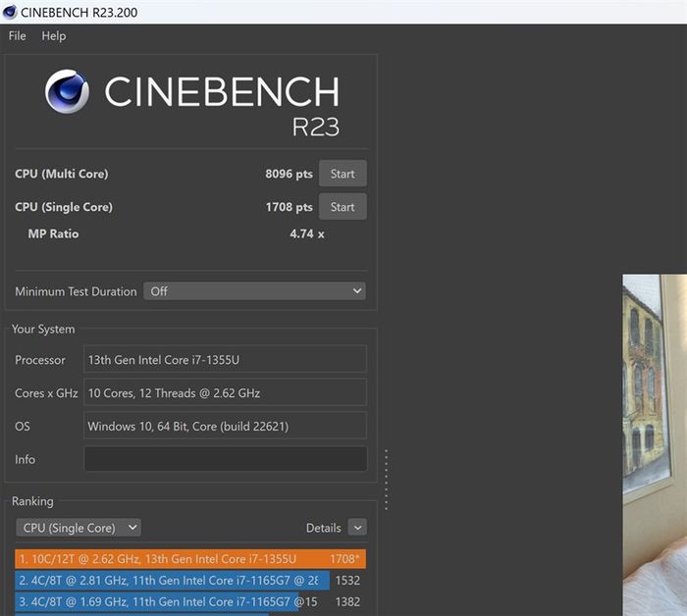This screenshot has height=616, width=687.
Task: Click the CPU (Multi Core) label
Action: coord(61,174)
